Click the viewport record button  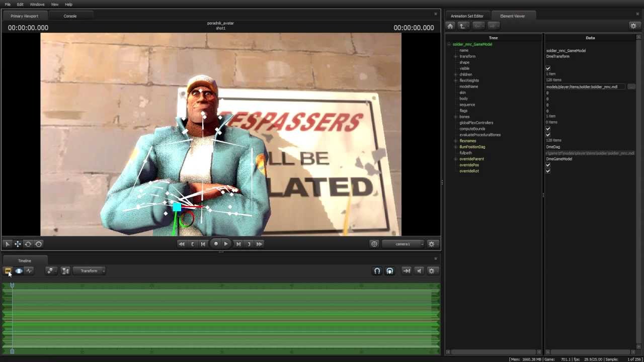216,244
